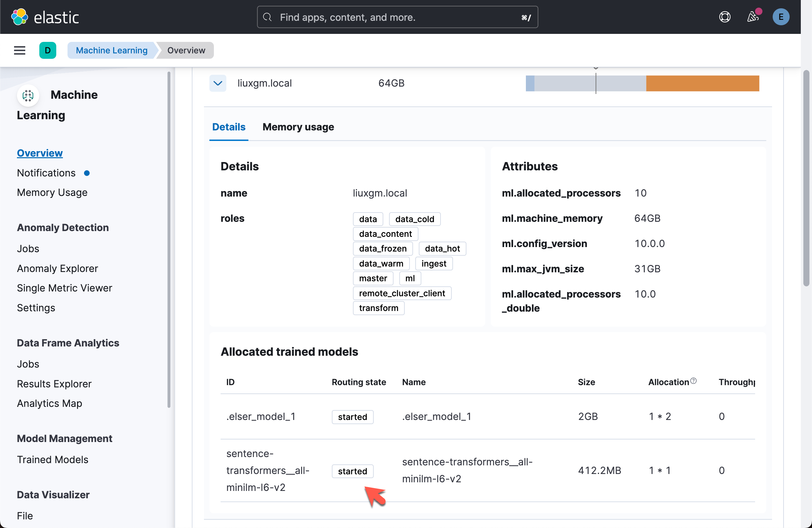Click the green D space avatar
This screenshot has height=528, width=812.
tap(48, 50)
